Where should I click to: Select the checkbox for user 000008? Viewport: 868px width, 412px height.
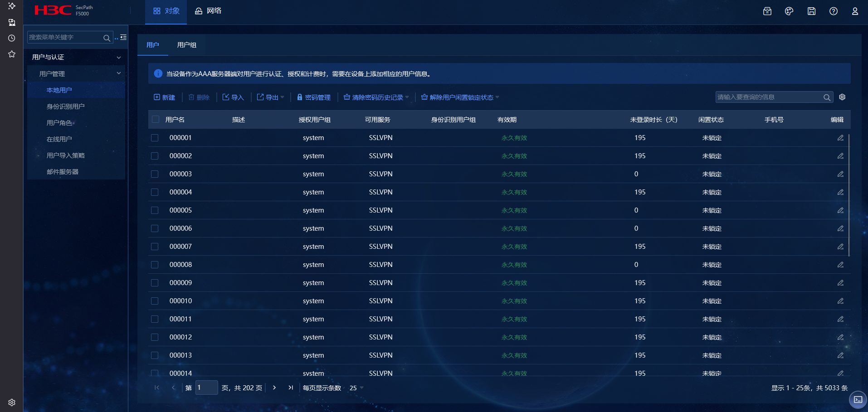155,265
